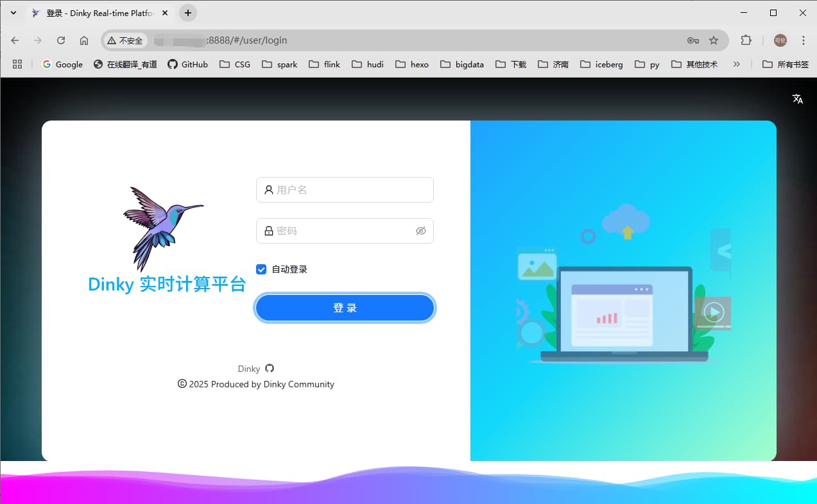
Task: Click the Dinky 实时计算平台 title
Action: point(167,284)
